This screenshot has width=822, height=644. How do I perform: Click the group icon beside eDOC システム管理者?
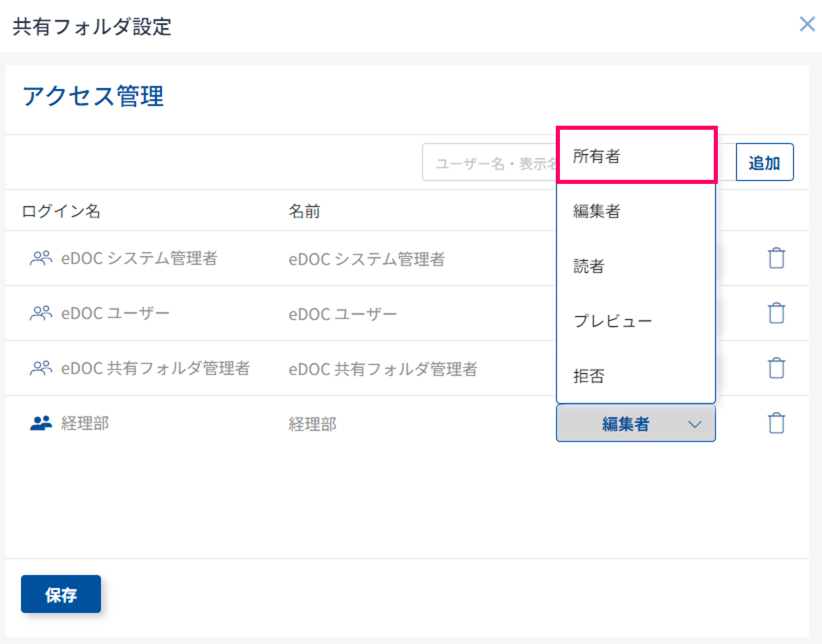(41, 258)
